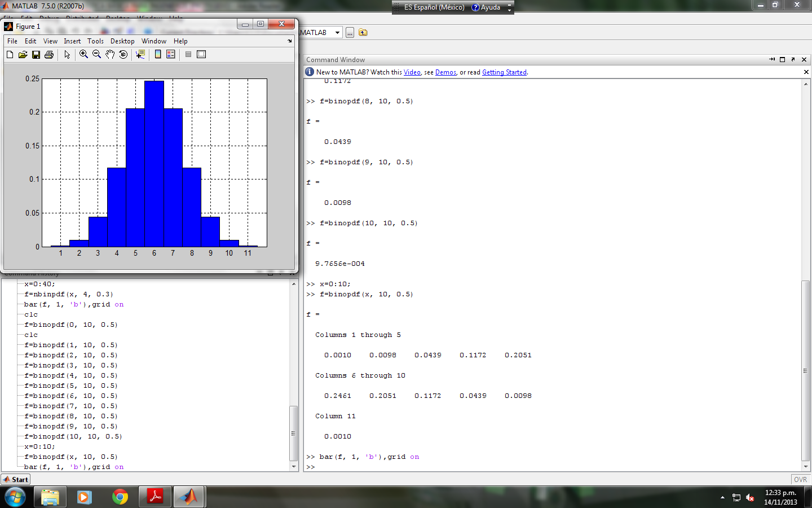The image size is (812, 508).
Task: Open Windows Explorer from the taskbar
Action: pyautogui.click(x=50, y=497)
